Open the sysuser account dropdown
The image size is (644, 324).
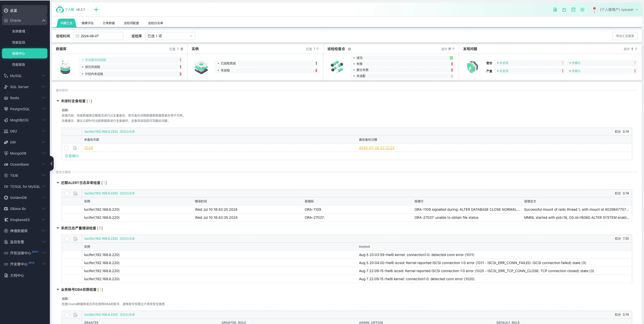[616, 10]
